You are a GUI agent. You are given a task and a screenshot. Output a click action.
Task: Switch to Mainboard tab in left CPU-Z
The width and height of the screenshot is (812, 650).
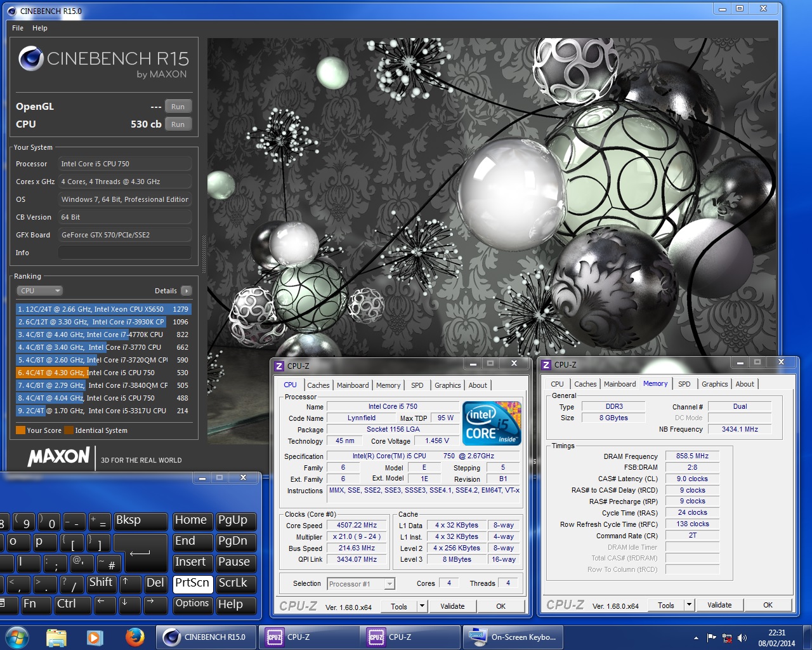353,385
